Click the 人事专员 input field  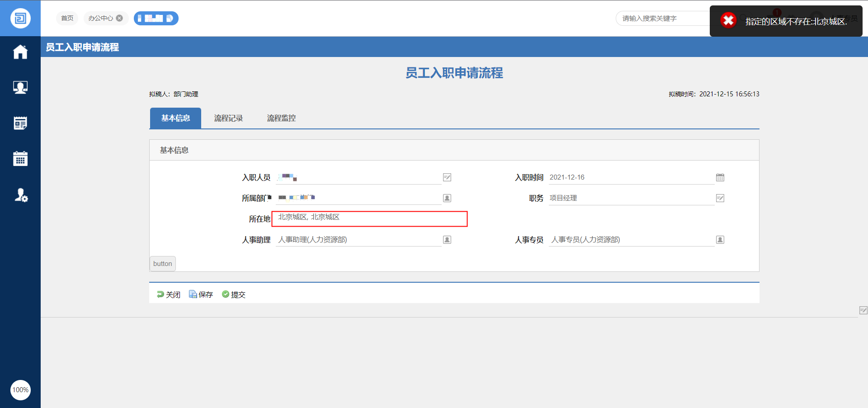(632, 240)
